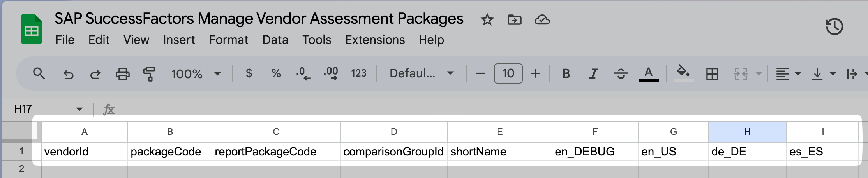Star this spreadsheet document

pyautogui.click(x=487, y=19)
